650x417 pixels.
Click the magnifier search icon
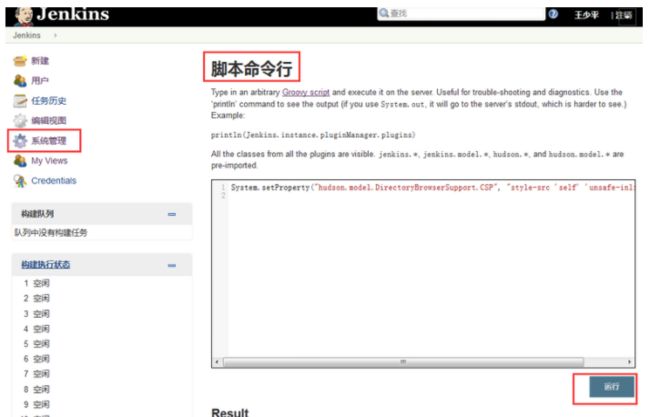(384, 13)
